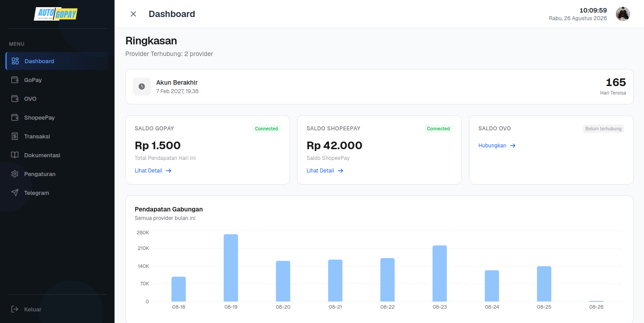644x323 pixels.
Task: Go to the GoPay menu item
Action: [x=57, y=80]
